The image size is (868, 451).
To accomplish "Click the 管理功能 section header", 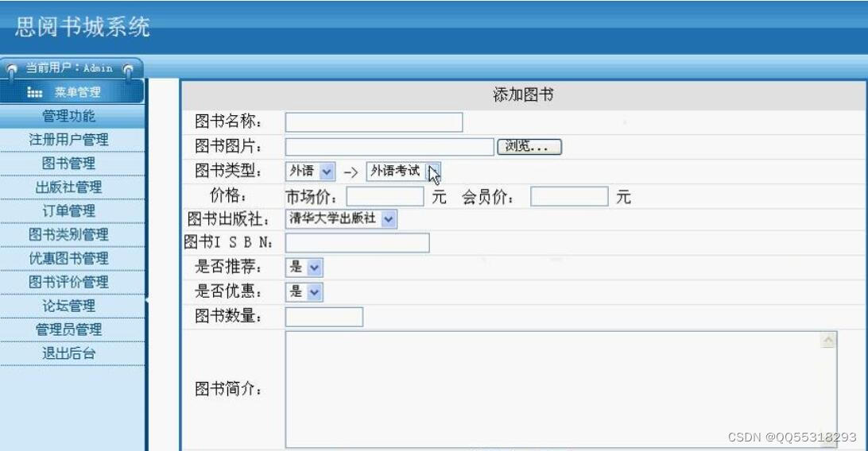I will (68, 116).
